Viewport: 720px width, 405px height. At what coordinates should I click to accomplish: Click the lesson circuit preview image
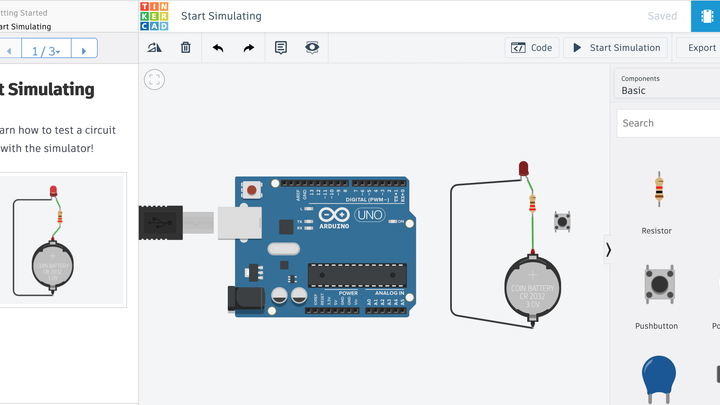tap(62, 240)
